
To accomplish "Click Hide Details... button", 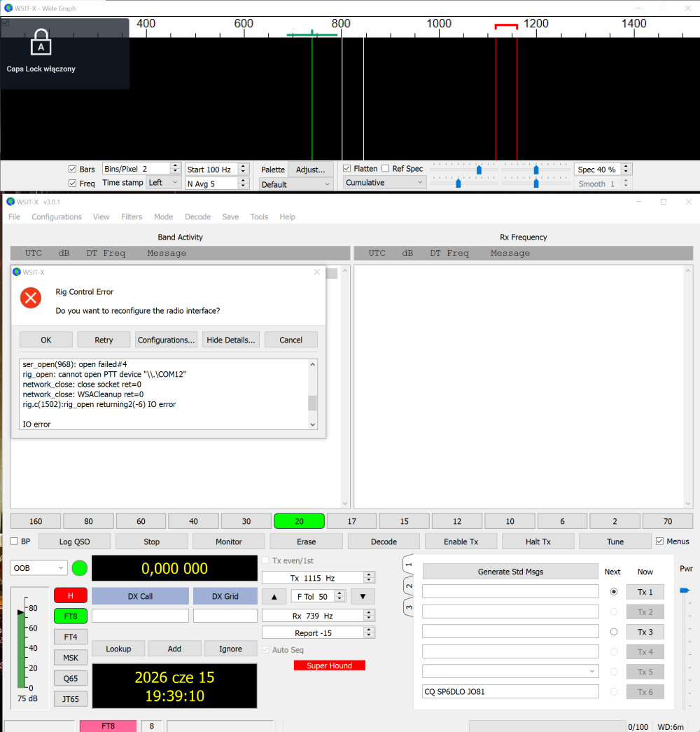I will 231,340.
